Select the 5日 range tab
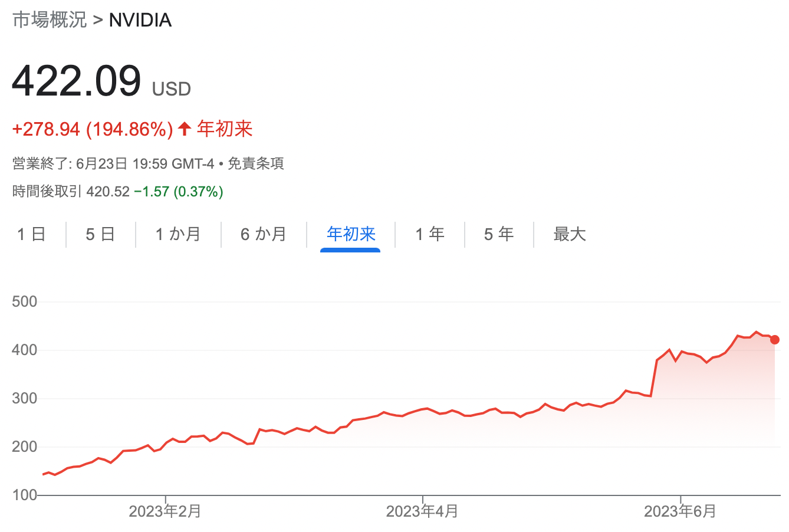789x532 pixels. click(x=100, y=234)
